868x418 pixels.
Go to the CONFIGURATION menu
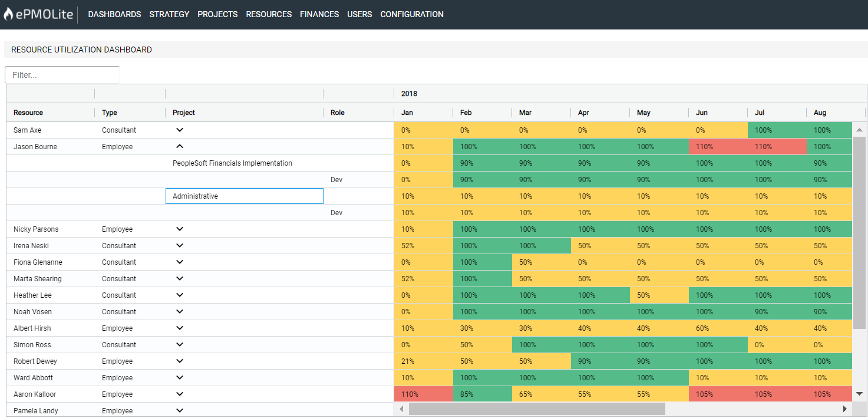click(412, 14)
